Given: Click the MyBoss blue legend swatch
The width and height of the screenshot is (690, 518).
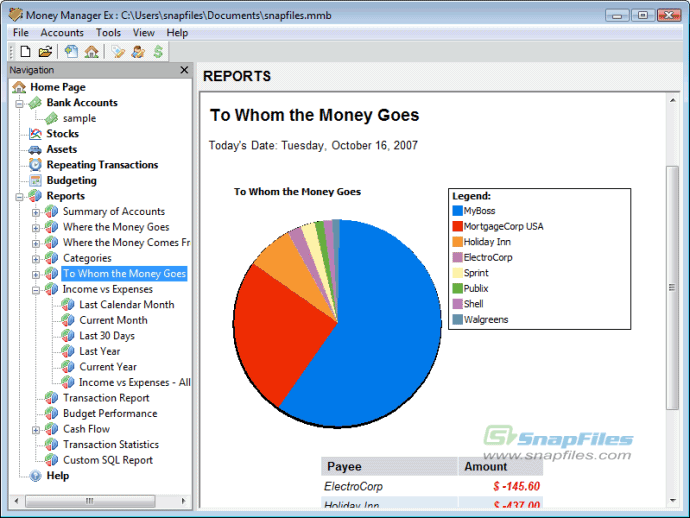Looking at the screenshot, I should point(458,211).
